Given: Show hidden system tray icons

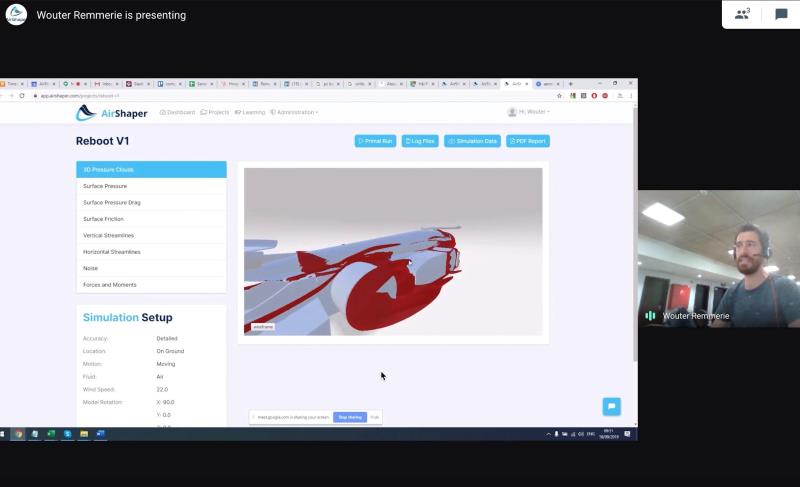Looking at the screenshot, I should 548,434.
